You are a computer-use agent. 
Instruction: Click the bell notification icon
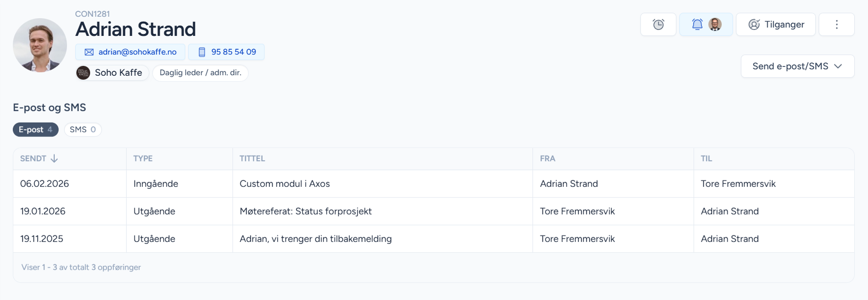697,25
